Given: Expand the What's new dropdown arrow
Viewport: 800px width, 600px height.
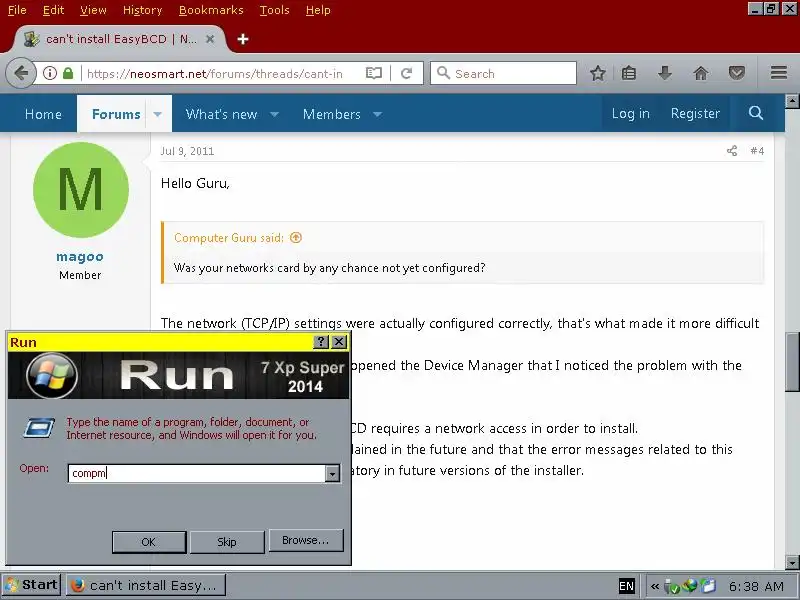Looking at the screenshot, I should [x=274, y=114].
